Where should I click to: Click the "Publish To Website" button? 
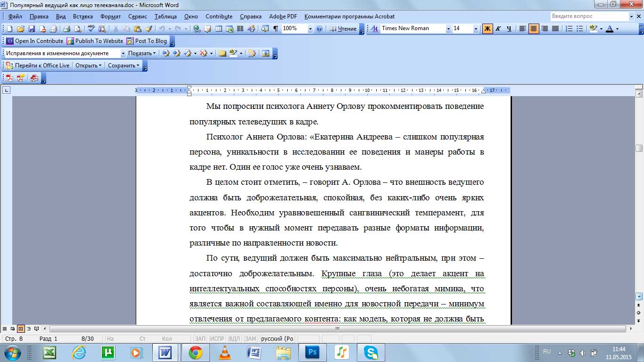tap(95, 41)
